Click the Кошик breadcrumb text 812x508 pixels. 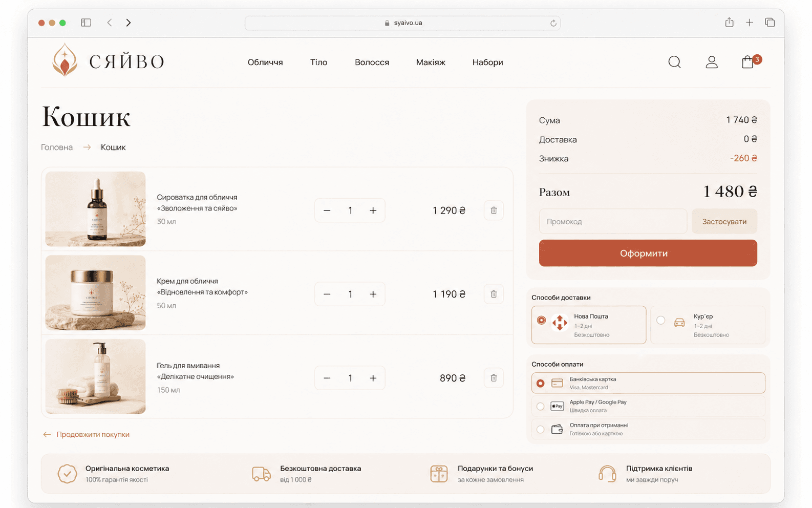pos(113,147)
